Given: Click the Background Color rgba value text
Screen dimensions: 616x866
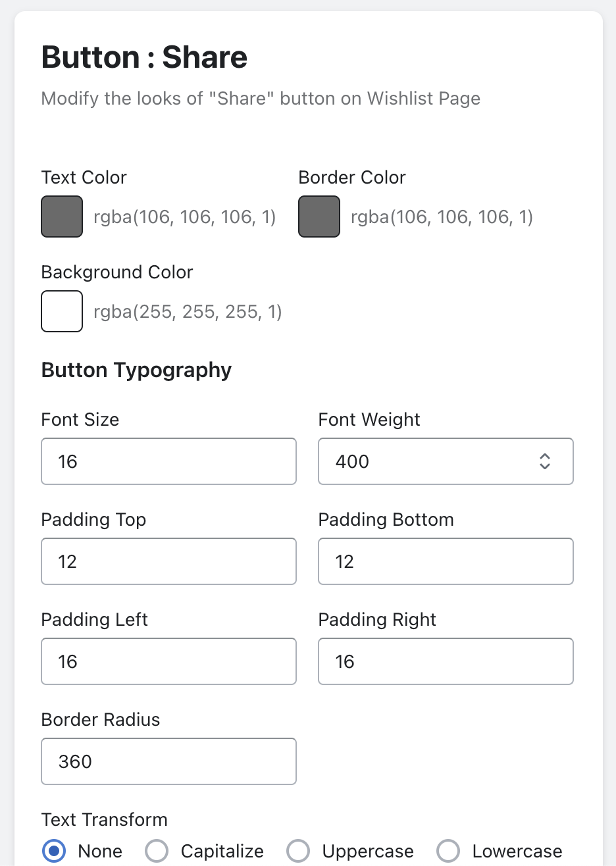Looking at the screenshot, I should (188, 312).
